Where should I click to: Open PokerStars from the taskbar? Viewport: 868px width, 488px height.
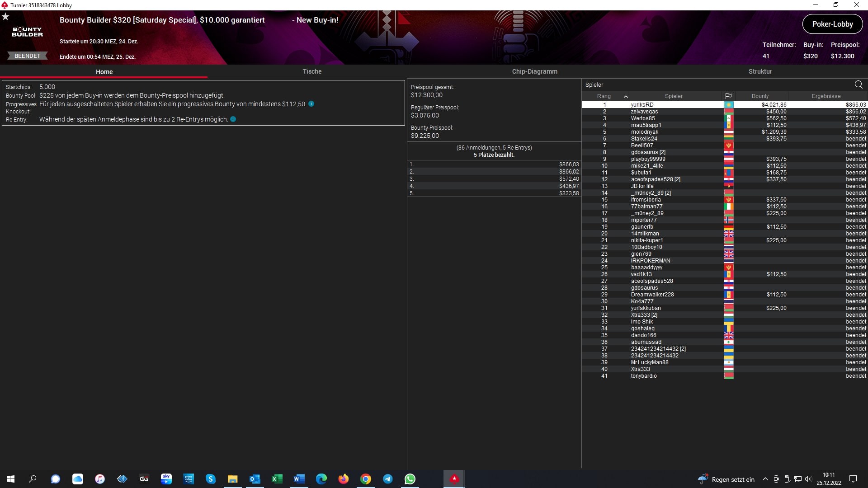[x=454, y=479]
